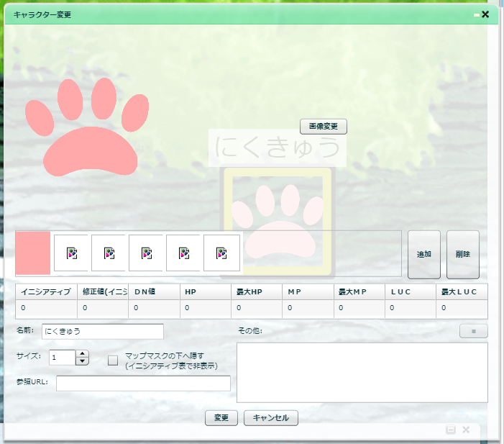
Task: Click the イニシアティブ column header
Action: (x=46, y=292)
